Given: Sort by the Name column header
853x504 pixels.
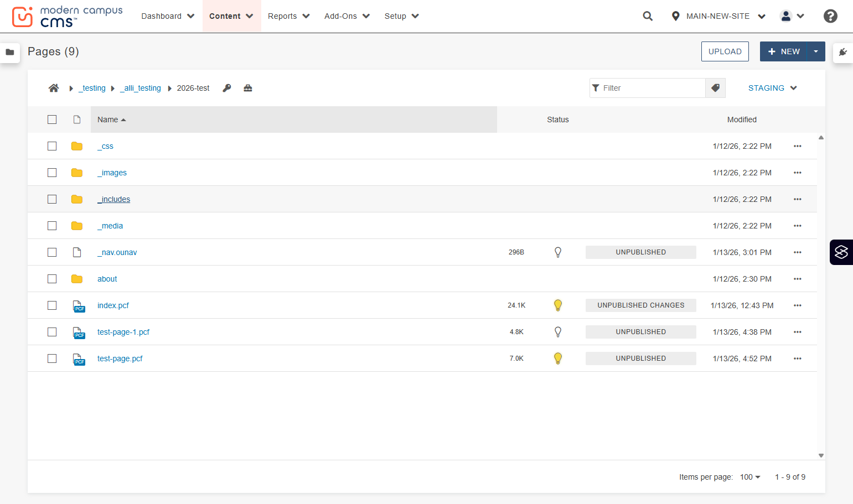Looking at the screenshot, I should tap(294, 119).
